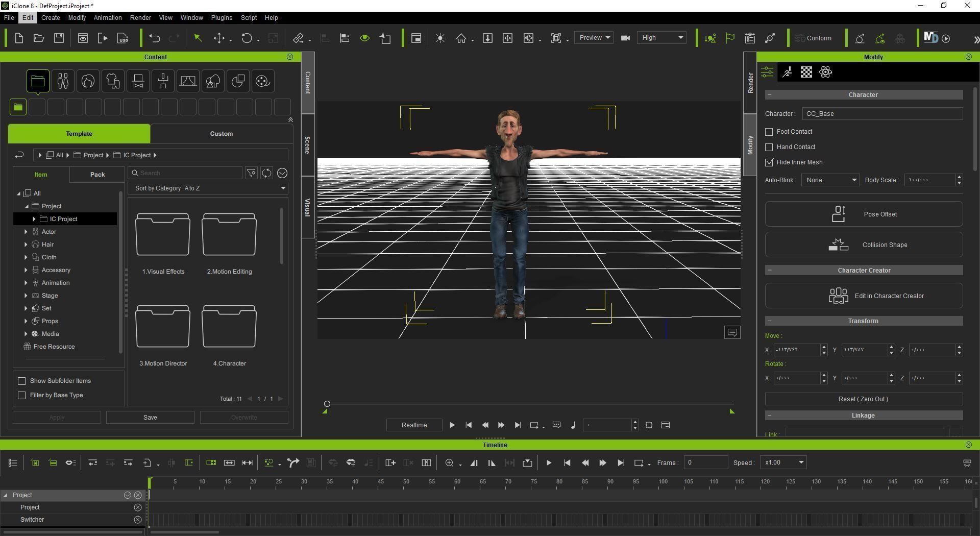Switch to the Pack tab

coord(97,175)
